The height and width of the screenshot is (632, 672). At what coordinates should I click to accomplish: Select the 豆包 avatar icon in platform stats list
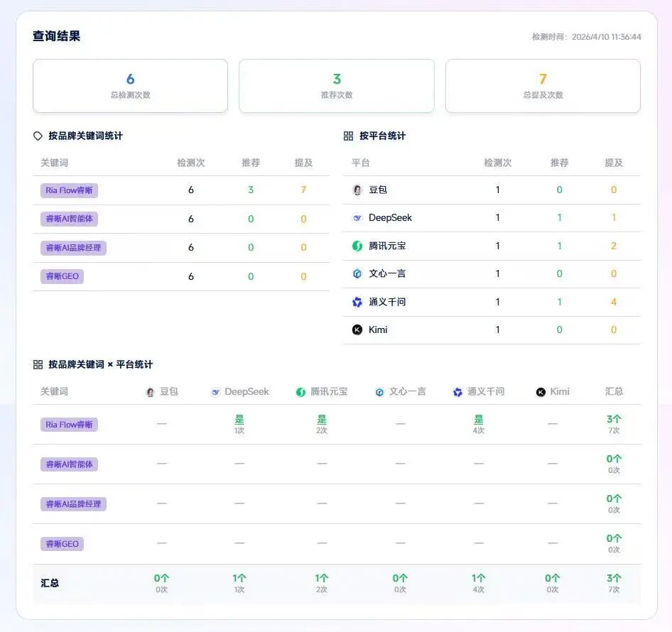coord(357,190)
